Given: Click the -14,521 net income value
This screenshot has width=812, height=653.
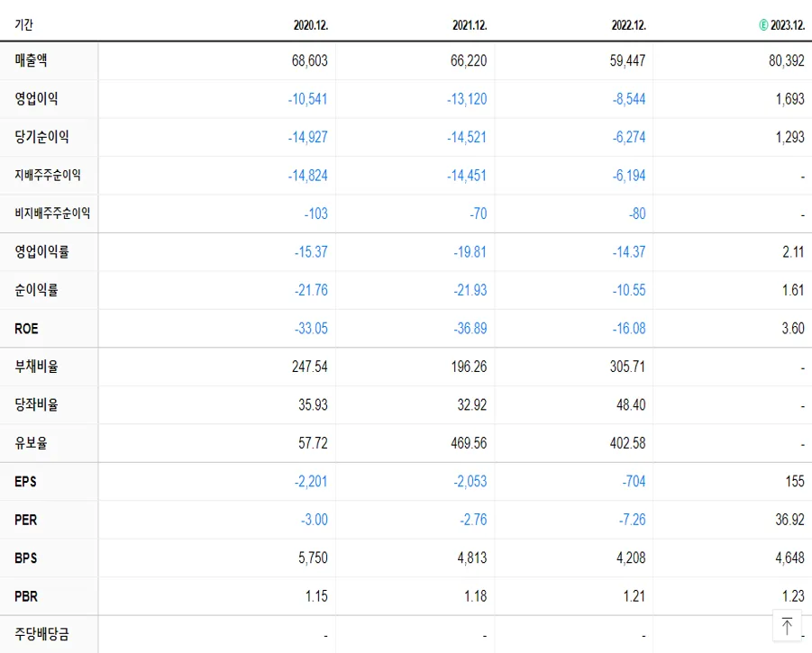Looking at the screenshot, I should pyautogui.click(x=467, y=138).
